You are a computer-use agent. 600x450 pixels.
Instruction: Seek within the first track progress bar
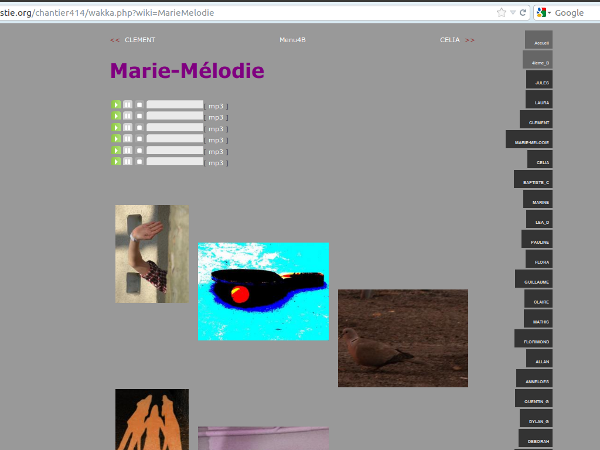[175, 104]
